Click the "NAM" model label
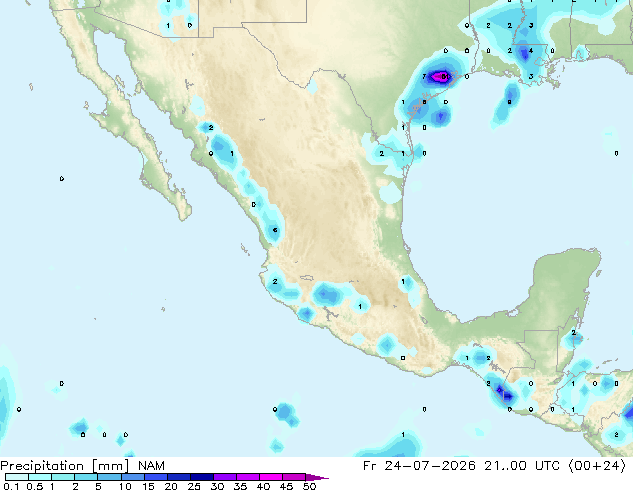Screen dimensions: 634x490 151,466
